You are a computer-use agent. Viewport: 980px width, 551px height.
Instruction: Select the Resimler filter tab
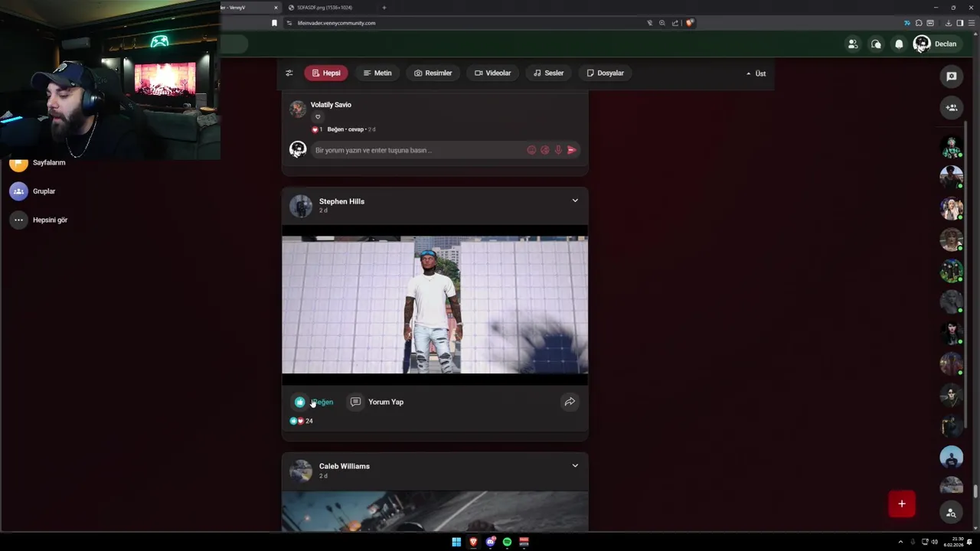433,73
